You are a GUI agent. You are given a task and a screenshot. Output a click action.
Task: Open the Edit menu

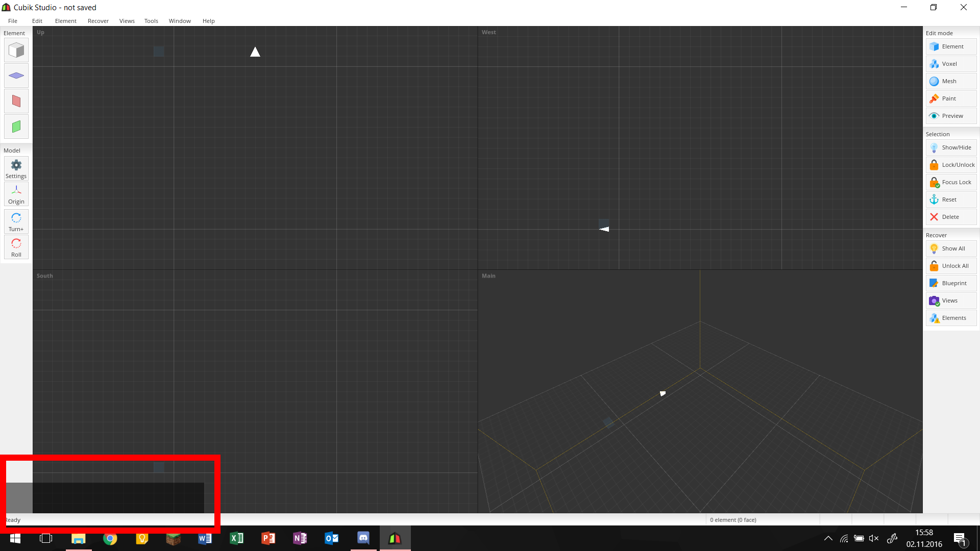click(37, 21)
